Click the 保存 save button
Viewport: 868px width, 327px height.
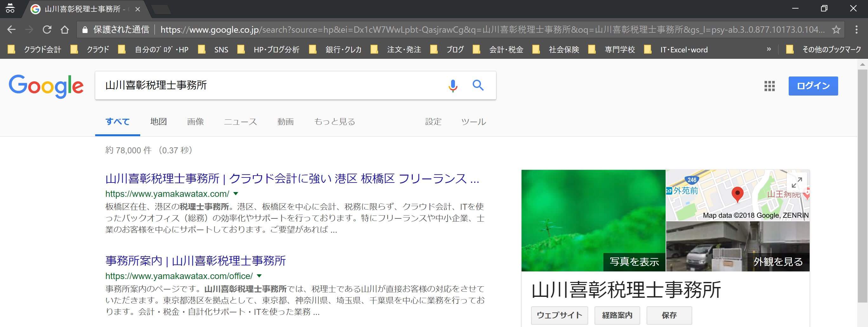coord(669,315)
